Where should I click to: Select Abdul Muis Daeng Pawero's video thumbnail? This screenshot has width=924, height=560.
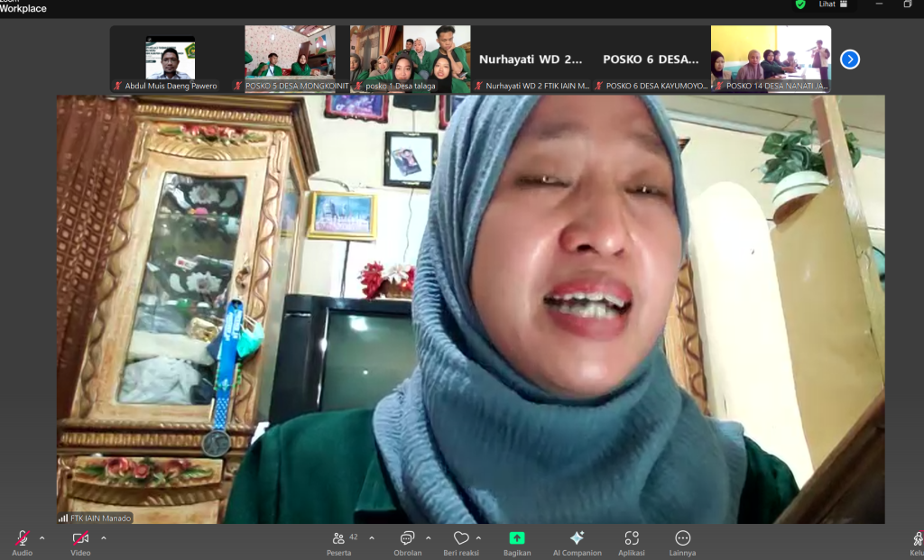click(x=170, y=59)
